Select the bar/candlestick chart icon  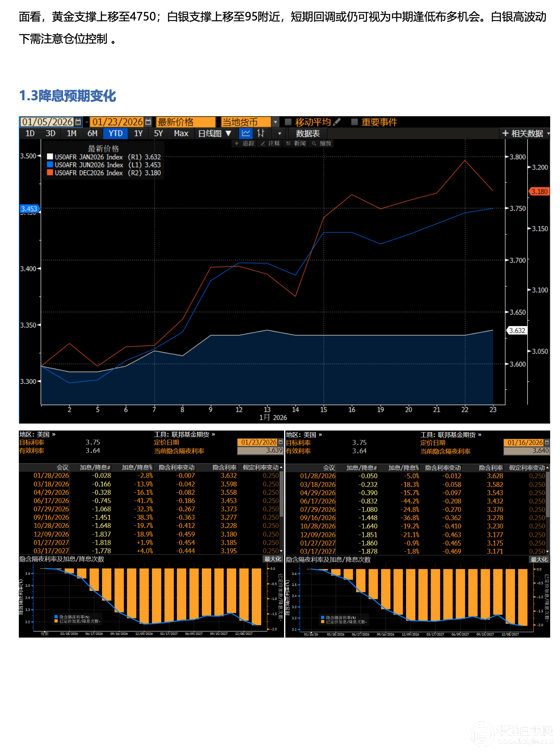[x=261, y=133]
